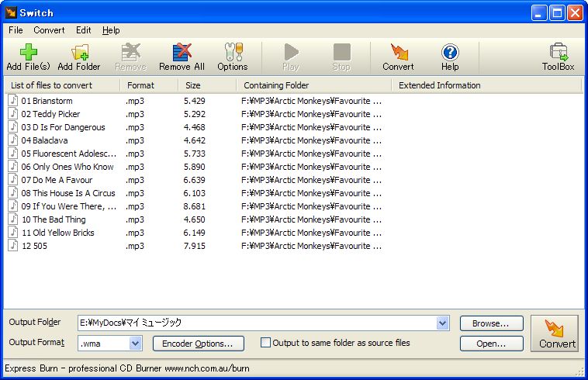The width and height of the screenshot is (588, 380).
Task: Enable Output to same folder as source files
Action: [x=265, y=343]
